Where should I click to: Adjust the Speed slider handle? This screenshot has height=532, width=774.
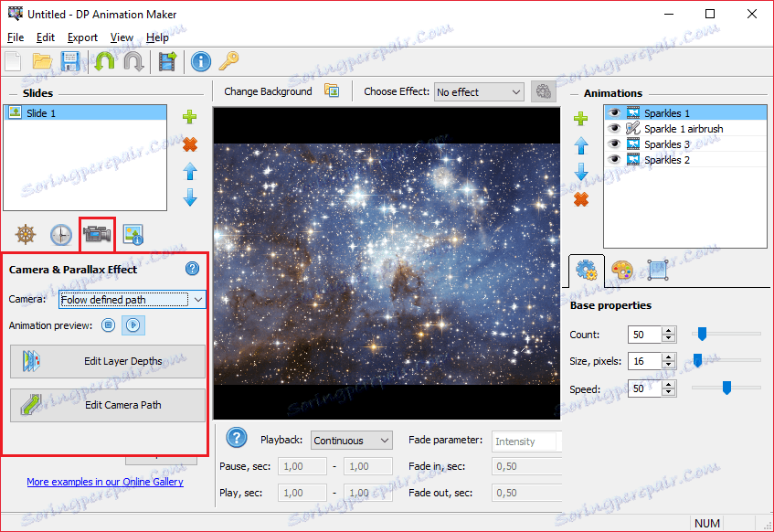(x=726, y=388)
